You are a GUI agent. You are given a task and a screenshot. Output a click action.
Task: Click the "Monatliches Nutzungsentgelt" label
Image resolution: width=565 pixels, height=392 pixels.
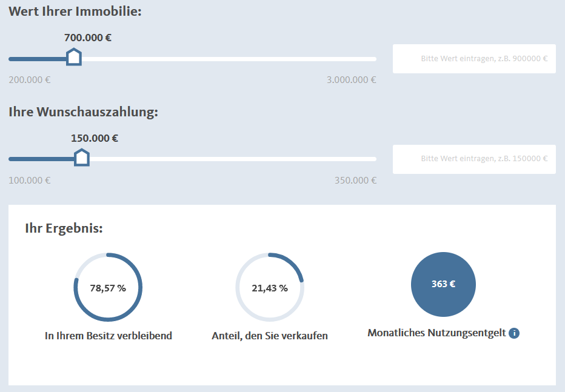point(436,333)
